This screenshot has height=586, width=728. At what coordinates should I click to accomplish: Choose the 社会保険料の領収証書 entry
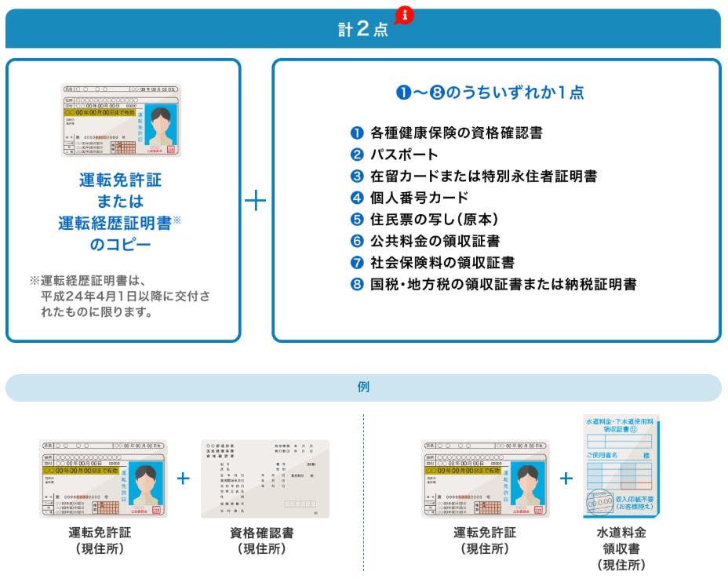442,263
